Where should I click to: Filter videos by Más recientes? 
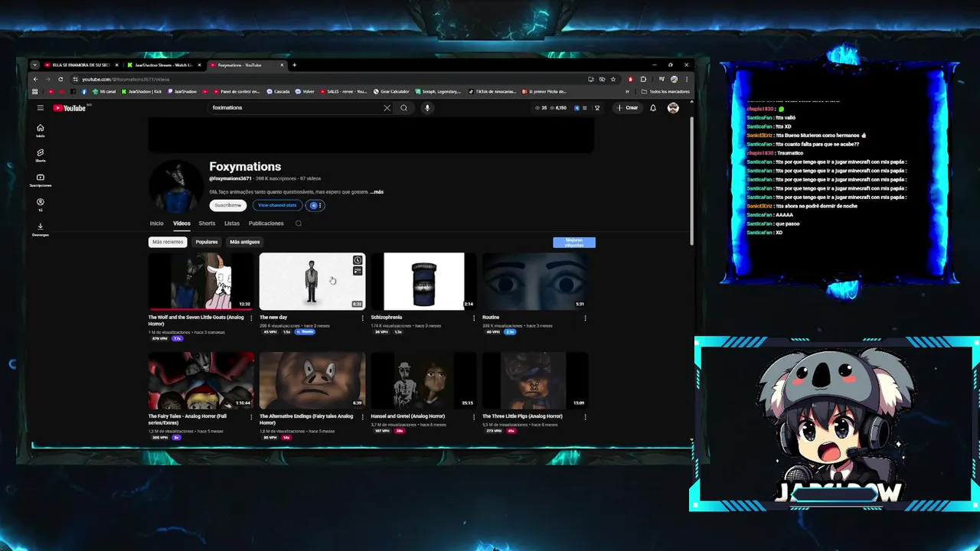168,242
